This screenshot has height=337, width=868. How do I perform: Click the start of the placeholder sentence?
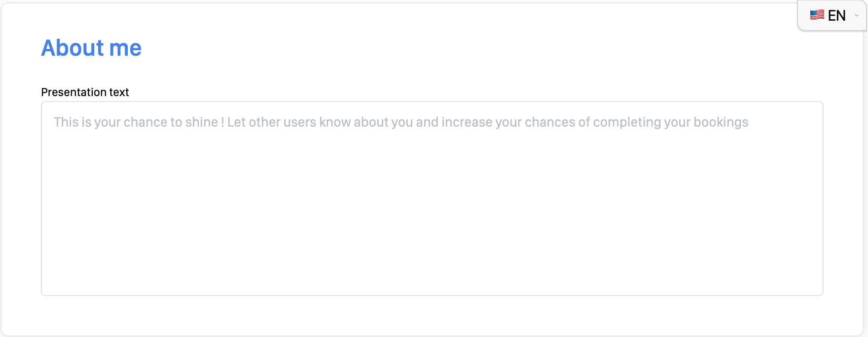[x=66, y=122]
